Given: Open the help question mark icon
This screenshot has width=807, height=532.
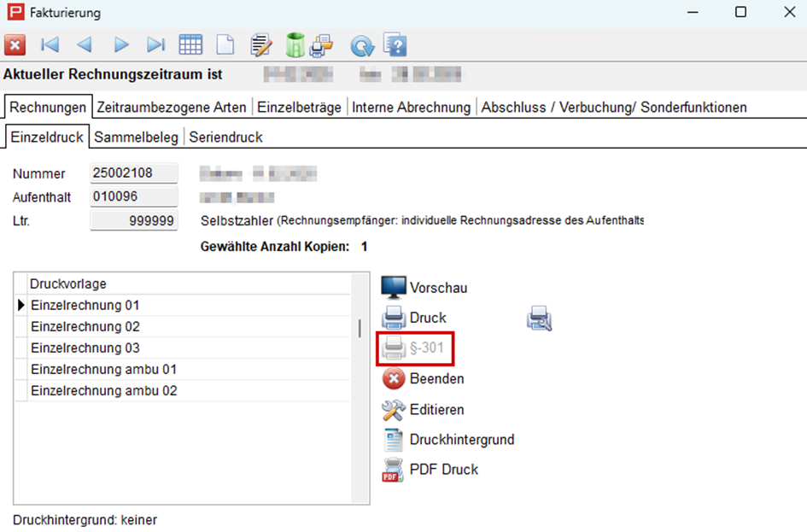Looking at the screenshot, I should [x=395, y=45].
